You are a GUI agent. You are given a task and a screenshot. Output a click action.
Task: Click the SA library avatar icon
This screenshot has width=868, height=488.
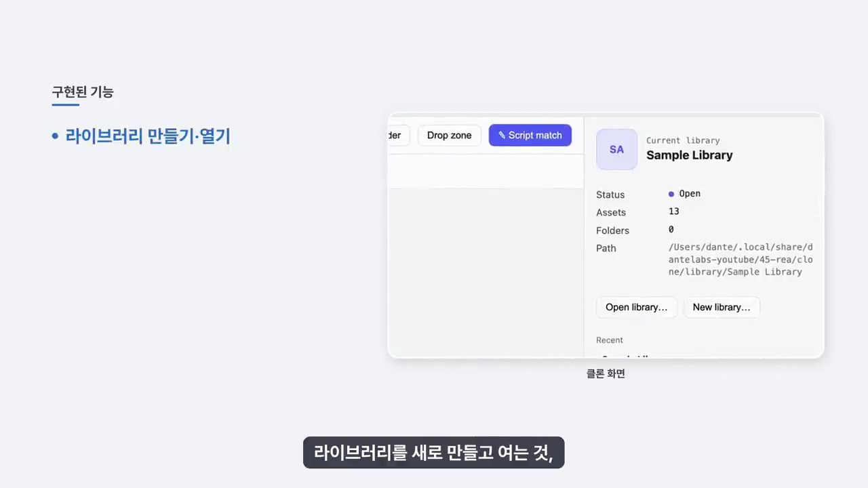[616, 149]
